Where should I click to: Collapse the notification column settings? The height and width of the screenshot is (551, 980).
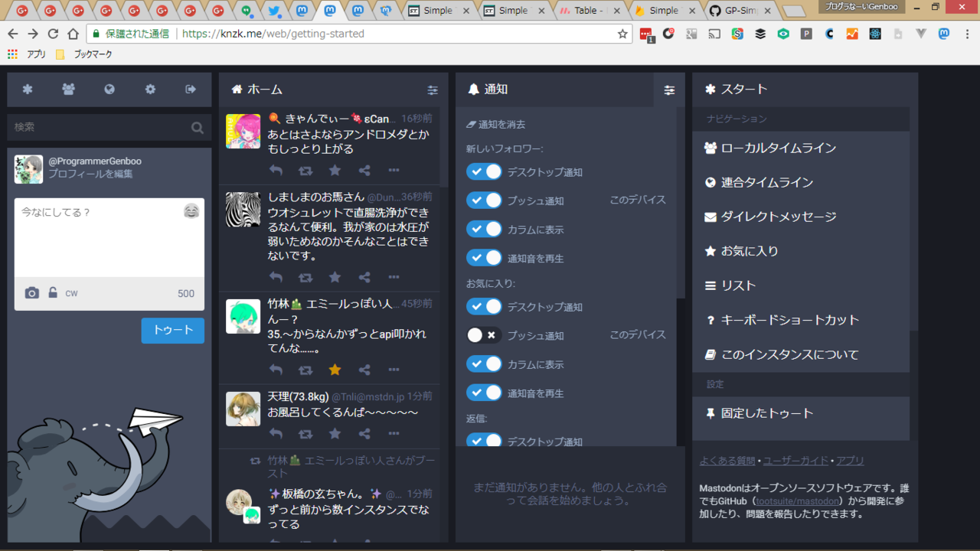point(669,90)
